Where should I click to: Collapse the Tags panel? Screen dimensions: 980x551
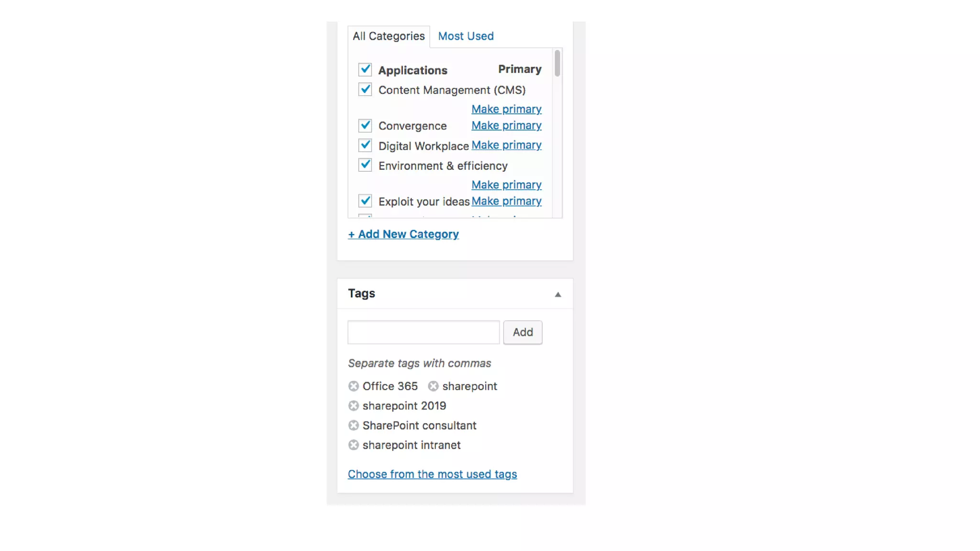click(557, 294)
